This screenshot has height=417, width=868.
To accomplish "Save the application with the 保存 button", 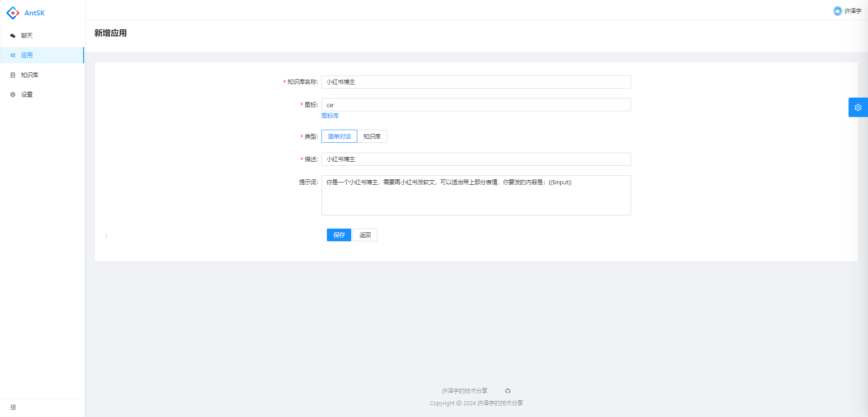I will pyautogui.click(x=339, y=234).
